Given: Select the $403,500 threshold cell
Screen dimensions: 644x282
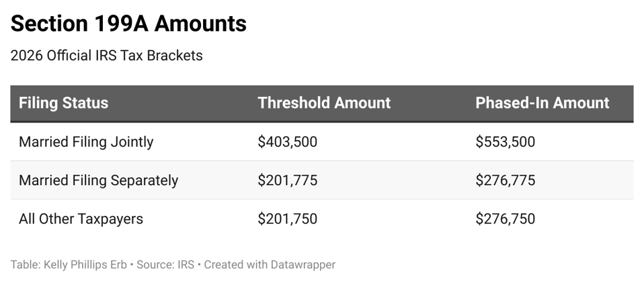Looking at the screenshot, I should tap(287, 142).
